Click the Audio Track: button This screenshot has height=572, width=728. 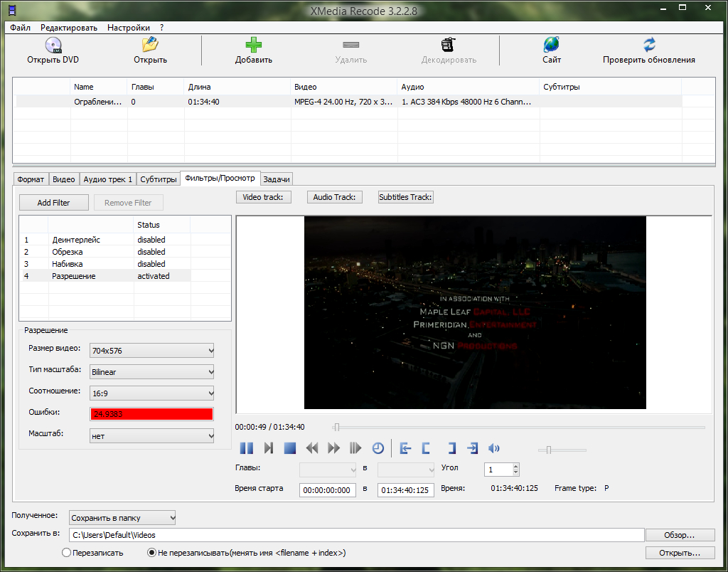[x=334, y=197]
